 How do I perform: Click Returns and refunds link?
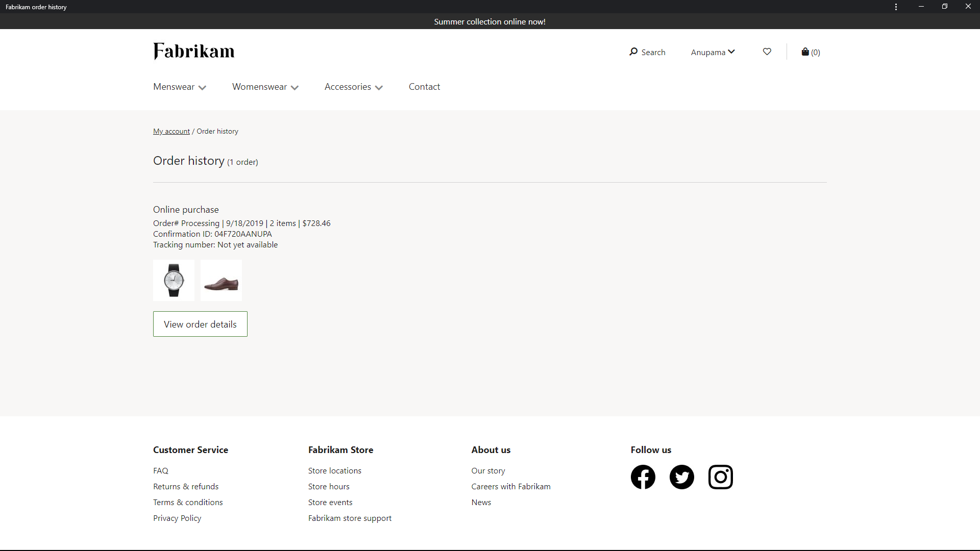point(185,486)
